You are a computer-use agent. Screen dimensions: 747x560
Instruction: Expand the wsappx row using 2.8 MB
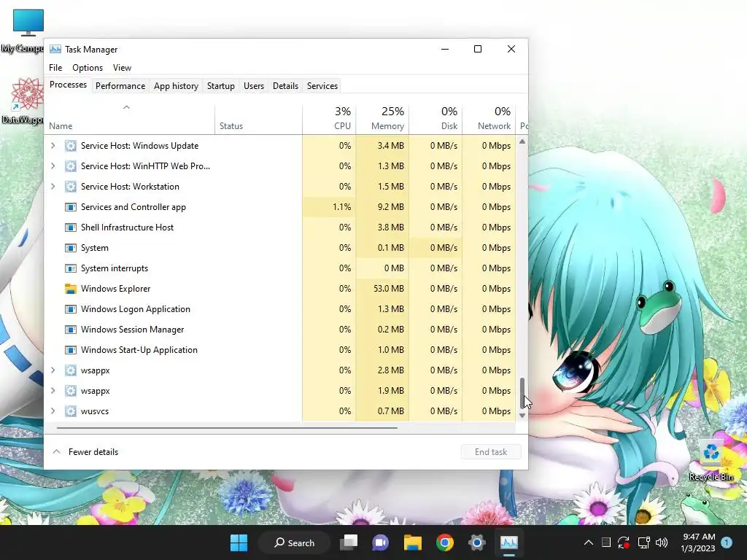(x=53, y=370)
